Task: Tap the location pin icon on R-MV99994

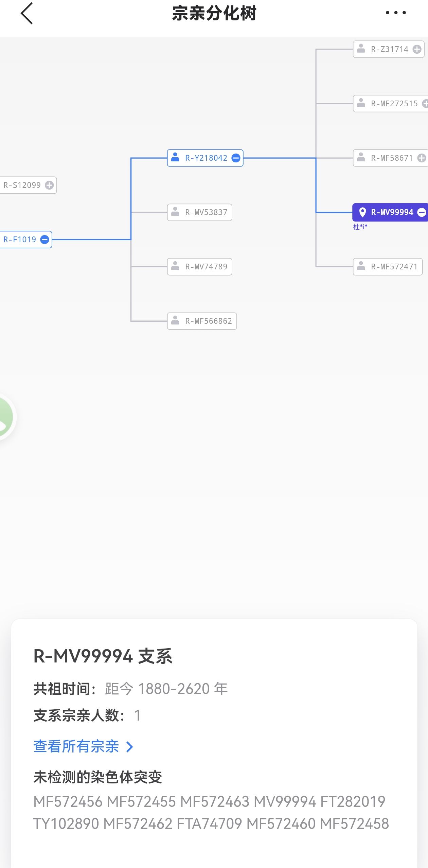Action: 362,212
